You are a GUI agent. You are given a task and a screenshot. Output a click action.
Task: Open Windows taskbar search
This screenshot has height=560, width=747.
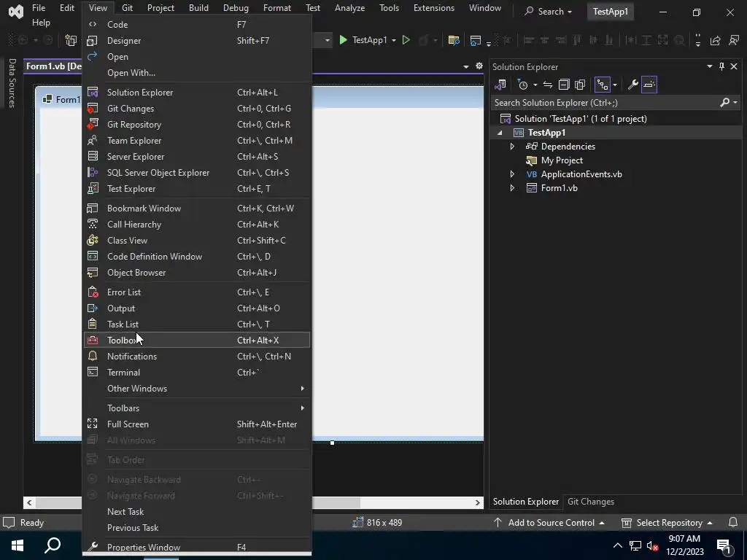(53, 545)
